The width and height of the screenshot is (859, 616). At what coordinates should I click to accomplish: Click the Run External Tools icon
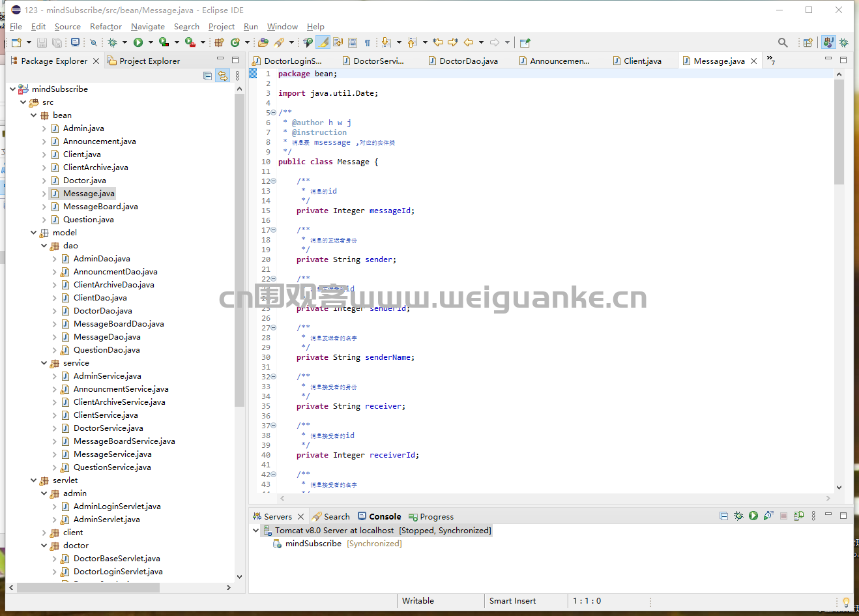(190, 42)
